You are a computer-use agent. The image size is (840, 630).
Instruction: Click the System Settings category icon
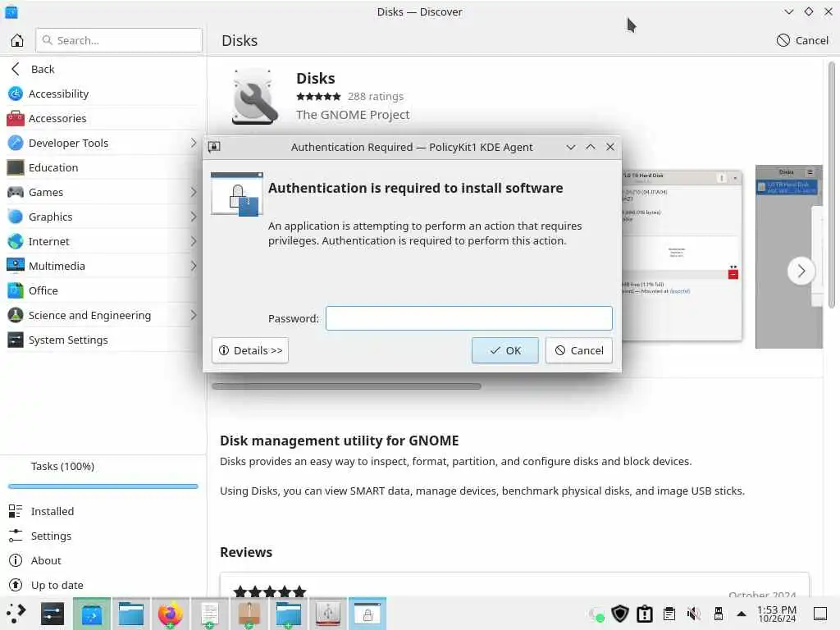pyautogui.click(x=16, y=340)
